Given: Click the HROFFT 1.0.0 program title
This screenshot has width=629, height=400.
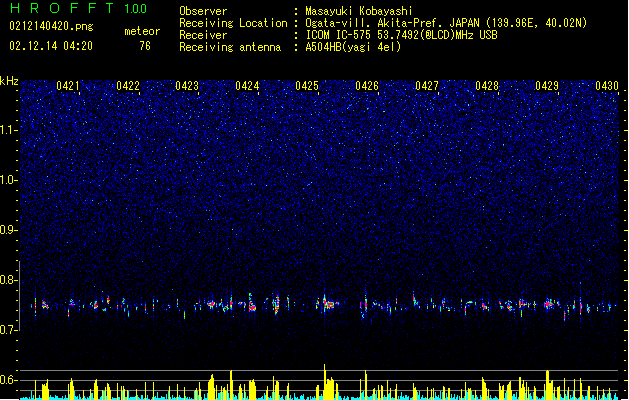Looking at the screenshot, I should pos(79,8).
